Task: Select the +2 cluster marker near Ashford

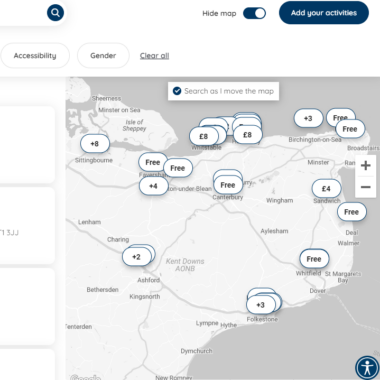Action: [x=136, y=257]
